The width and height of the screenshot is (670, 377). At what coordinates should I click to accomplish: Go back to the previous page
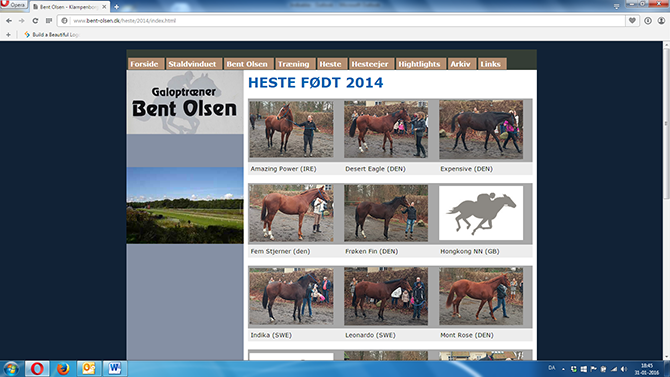9,21
